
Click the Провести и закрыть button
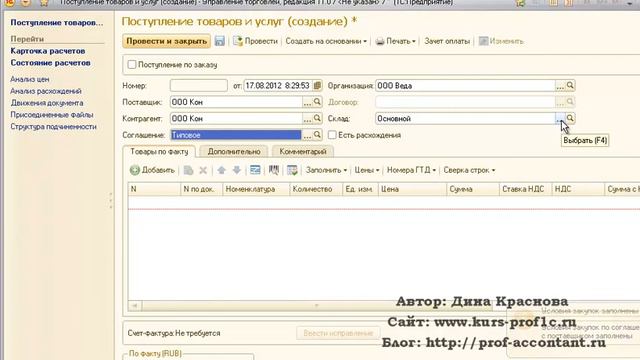(x=167, y=41)
